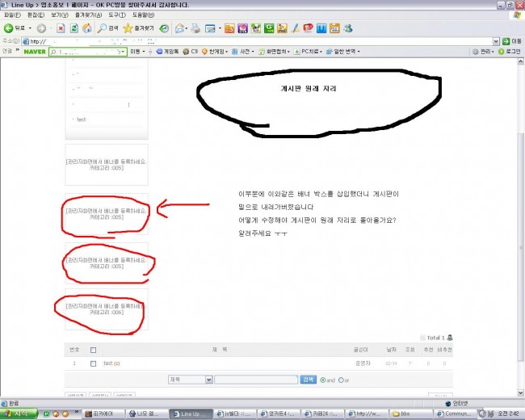Screen dimensions: 525x420
Task: Open Favorites (즐겨찾기) star button
Action: pyautogui.click(x=138, y=28)
